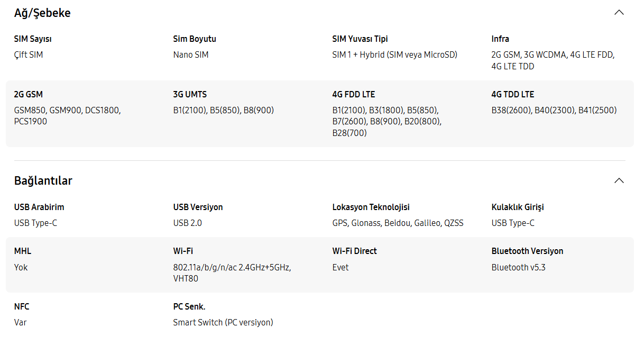Click the 4G FDD LTE label
The image size is (644, 345).
click(354, 95)
